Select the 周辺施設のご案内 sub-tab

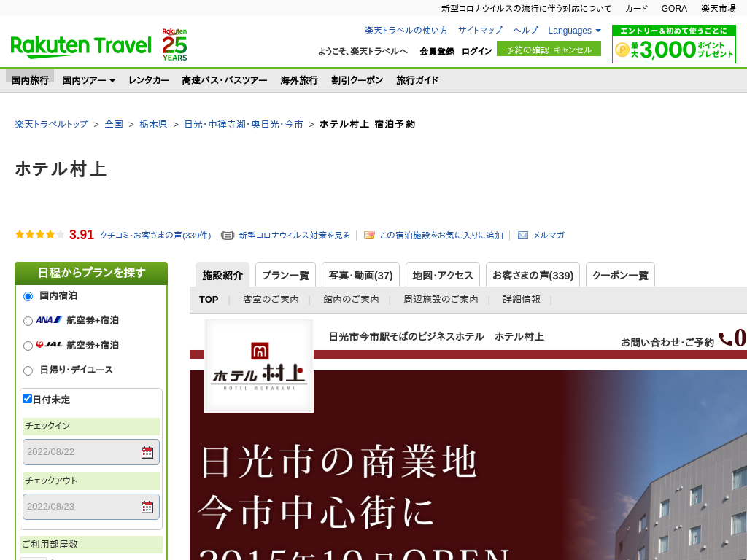[x=441, y=300]
